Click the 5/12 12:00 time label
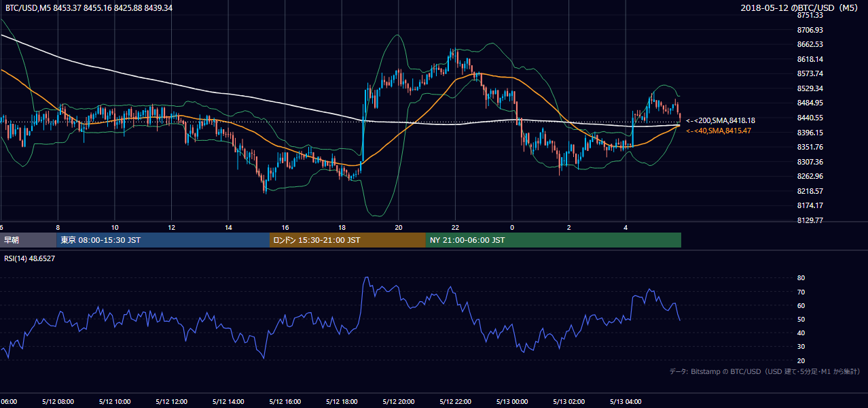The width and height of the screenshot is (868, 408). [171, 402]
